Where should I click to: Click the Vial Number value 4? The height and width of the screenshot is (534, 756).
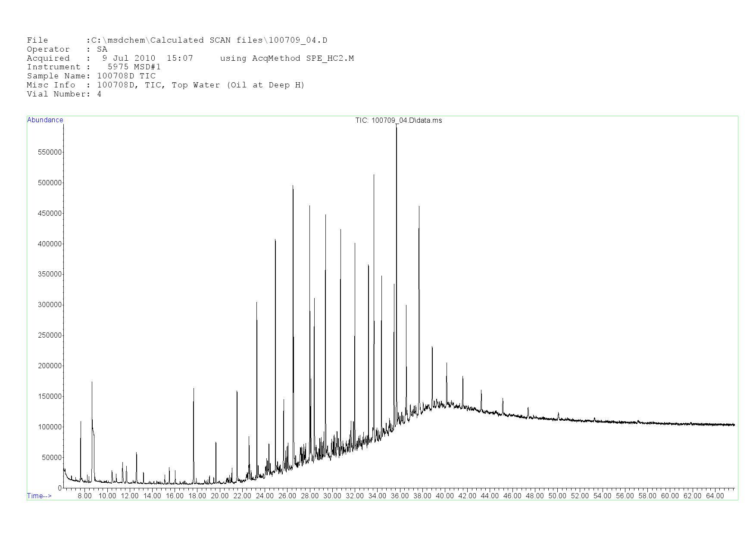99,94
